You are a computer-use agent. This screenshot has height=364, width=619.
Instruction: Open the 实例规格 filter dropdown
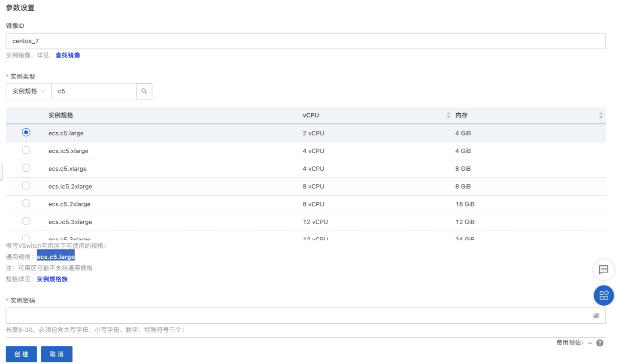pos(28,91)
